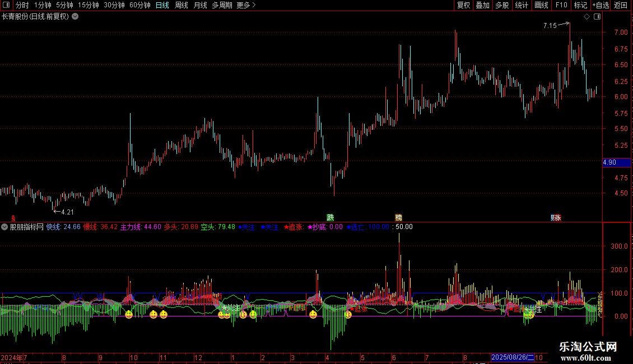Click the smiley icon near September 2025
633x364 pixels.
click(x=529, y=314)
